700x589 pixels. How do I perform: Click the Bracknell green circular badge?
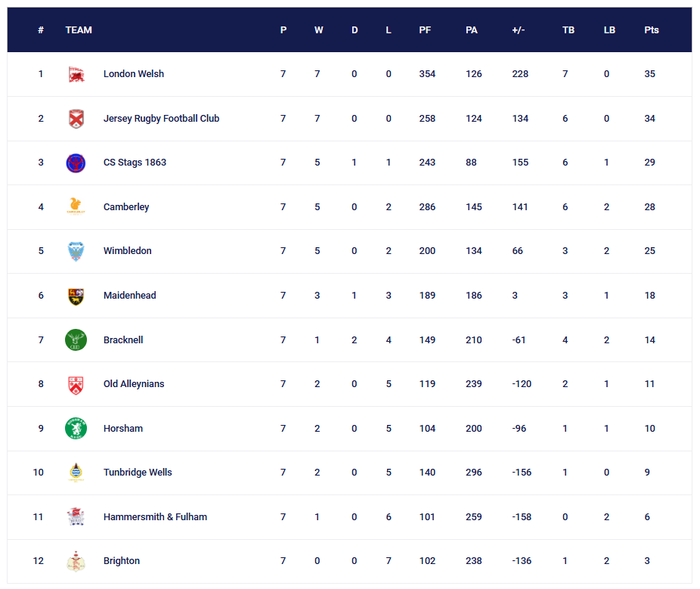click(76, 339)
